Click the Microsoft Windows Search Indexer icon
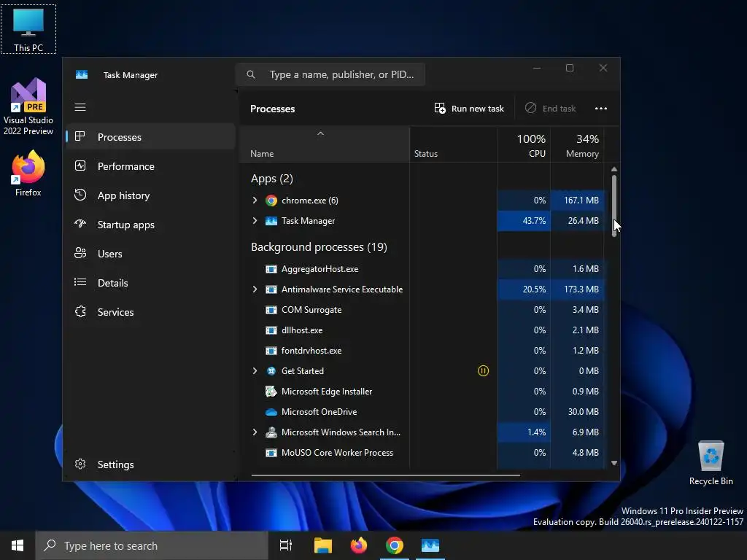Image resolution: width=747 pixels, height=560 pixels. pyautogui.click(x=271, y=432)
